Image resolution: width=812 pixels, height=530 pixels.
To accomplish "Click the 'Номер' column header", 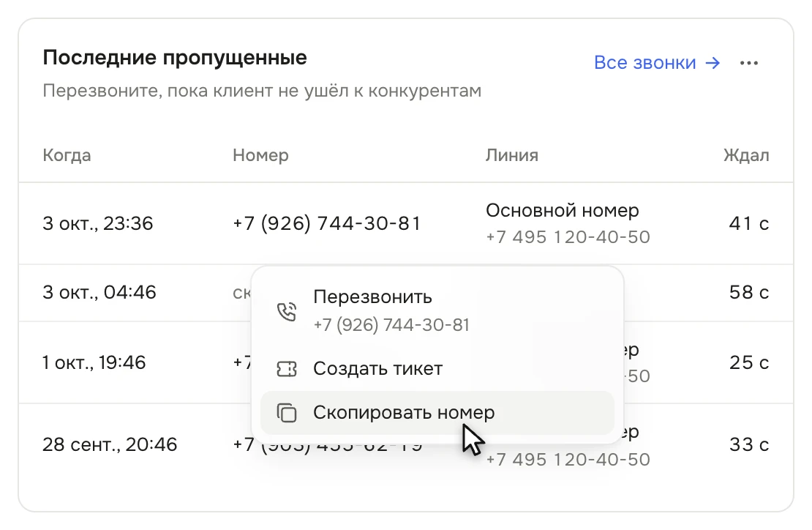I will click(260, 155).
